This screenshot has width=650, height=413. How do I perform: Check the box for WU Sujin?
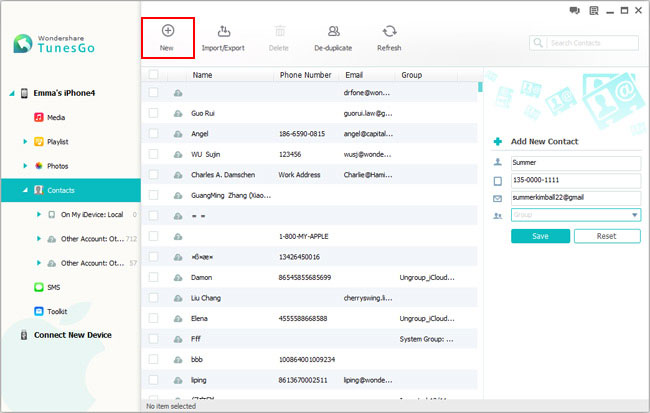click(153, 154)
